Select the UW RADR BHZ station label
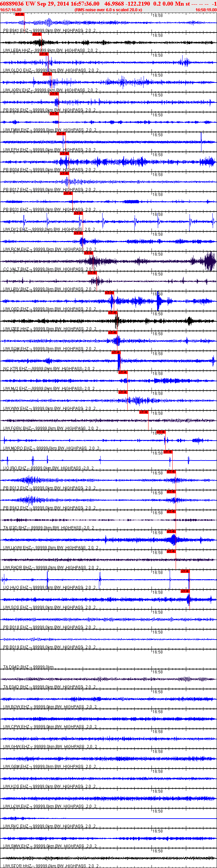Viewport: 217px width, 868px height. coord(51,567)
